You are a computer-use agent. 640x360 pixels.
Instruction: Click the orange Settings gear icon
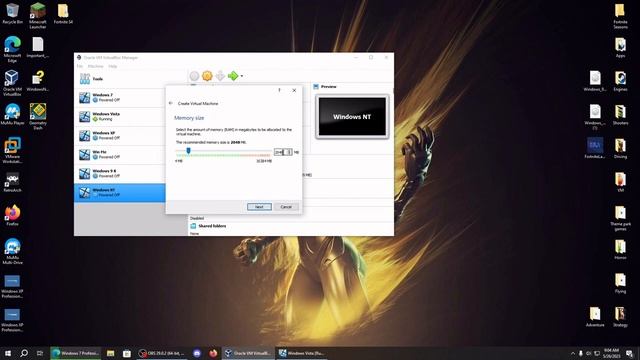(x=207, y=76)
